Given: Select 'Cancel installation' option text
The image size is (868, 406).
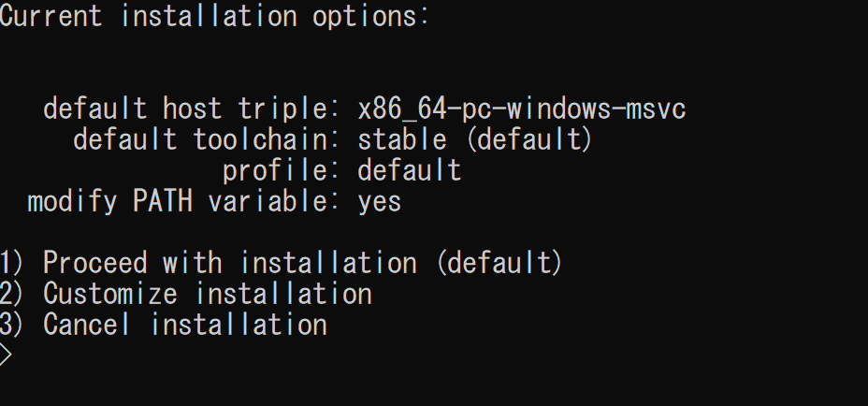Looking at the screenshot, I should (x=185, y=324).
